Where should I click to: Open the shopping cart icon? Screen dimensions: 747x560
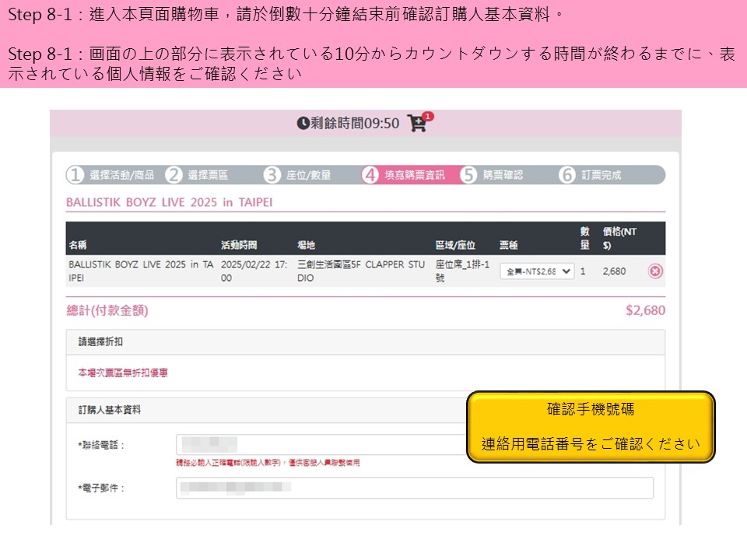(x=417, y=124)
